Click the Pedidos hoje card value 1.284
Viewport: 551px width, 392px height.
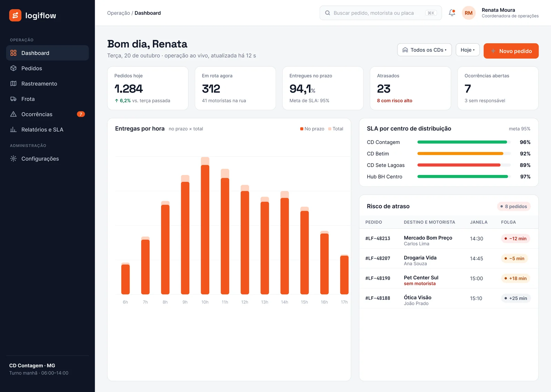pyautogui.click(x=128, y=89)
